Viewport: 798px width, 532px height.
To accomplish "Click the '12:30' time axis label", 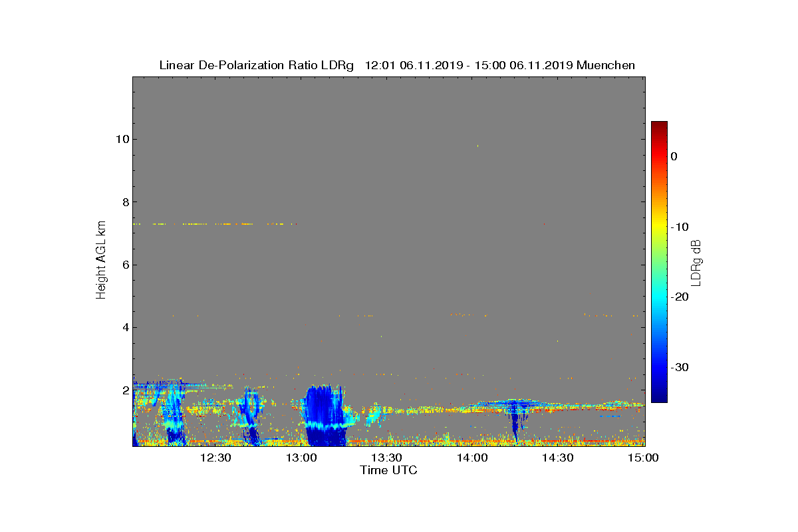I will point(215,458).
